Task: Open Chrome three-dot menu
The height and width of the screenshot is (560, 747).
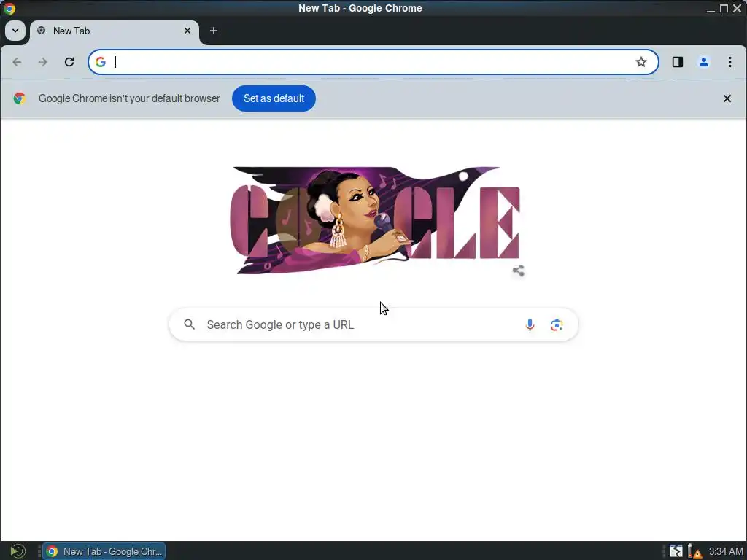Action: 729,62
